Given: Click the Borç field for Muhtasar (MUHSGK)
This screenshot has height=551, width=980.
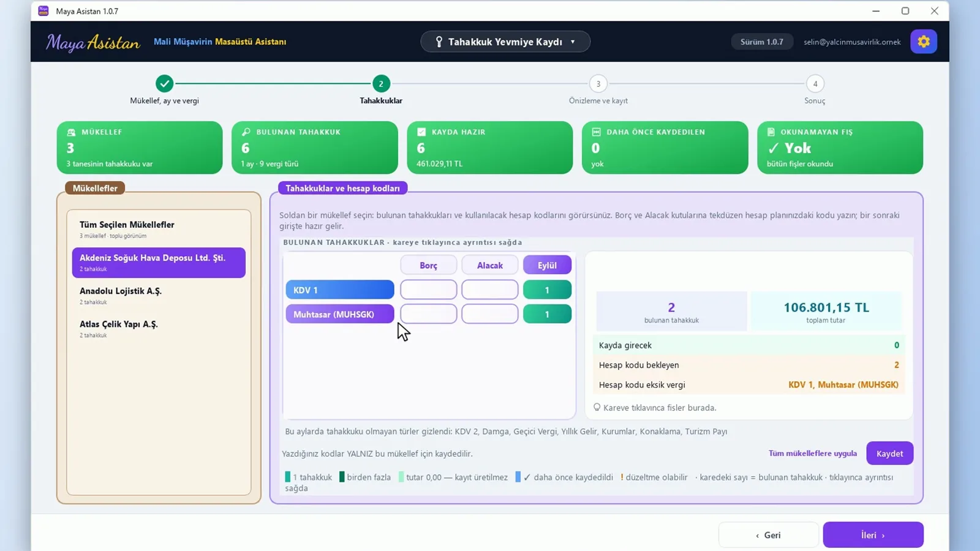Looking at the screenshot, I should [428, 314].
